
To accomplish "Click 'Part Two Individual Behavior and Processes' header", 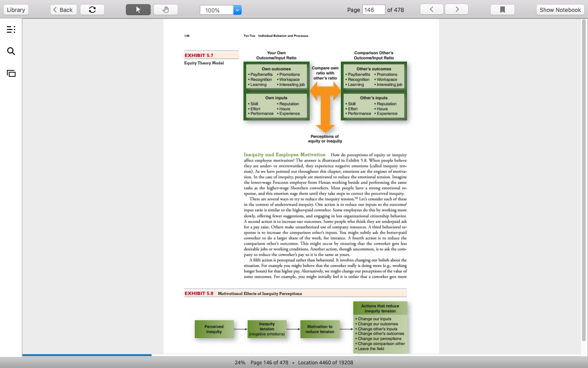I will 276,36.
